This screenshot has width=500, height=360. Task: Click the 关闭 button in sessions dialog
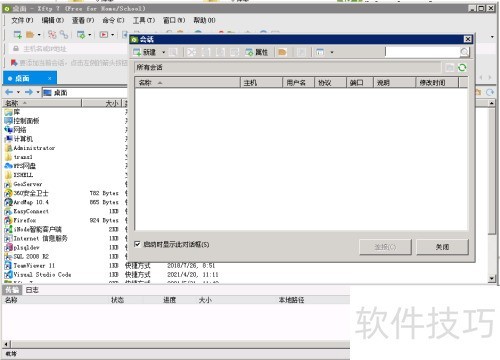pos(442,247)
